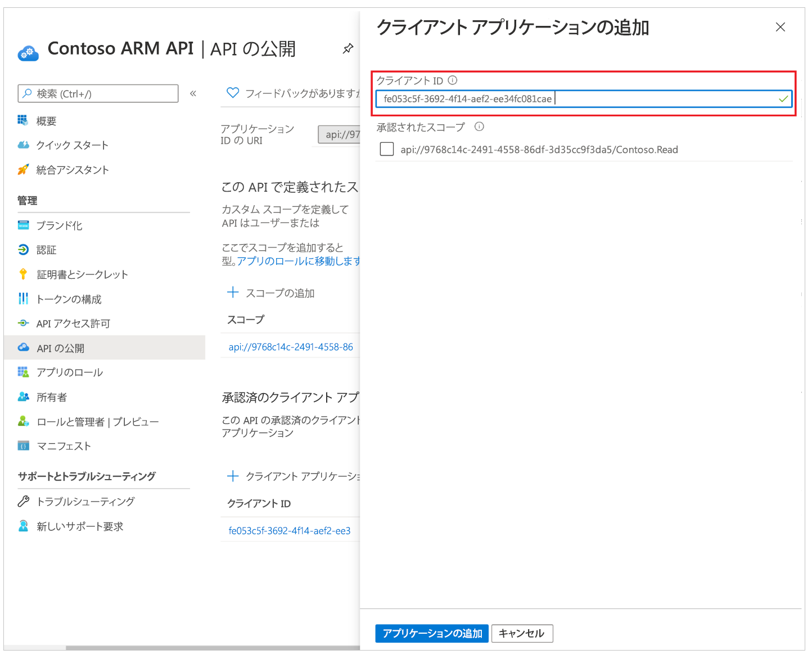This screenshot has width=812, height=659.
Task: Click the magnifier icon in the search box
Action: tap(27, 93)
